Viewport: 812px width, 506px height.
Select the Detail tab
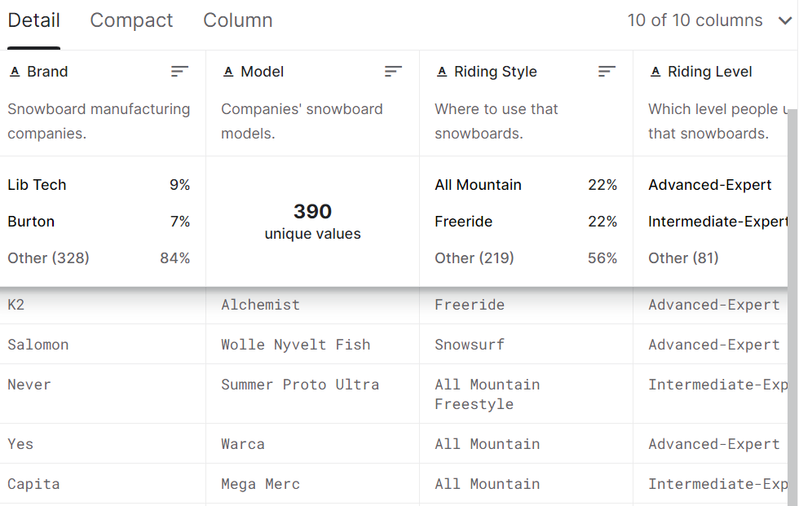33,20
